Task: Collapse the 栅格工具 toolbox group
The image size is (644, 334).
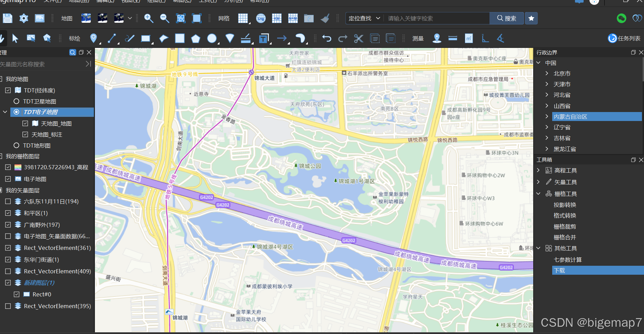Action: point(538,194)
